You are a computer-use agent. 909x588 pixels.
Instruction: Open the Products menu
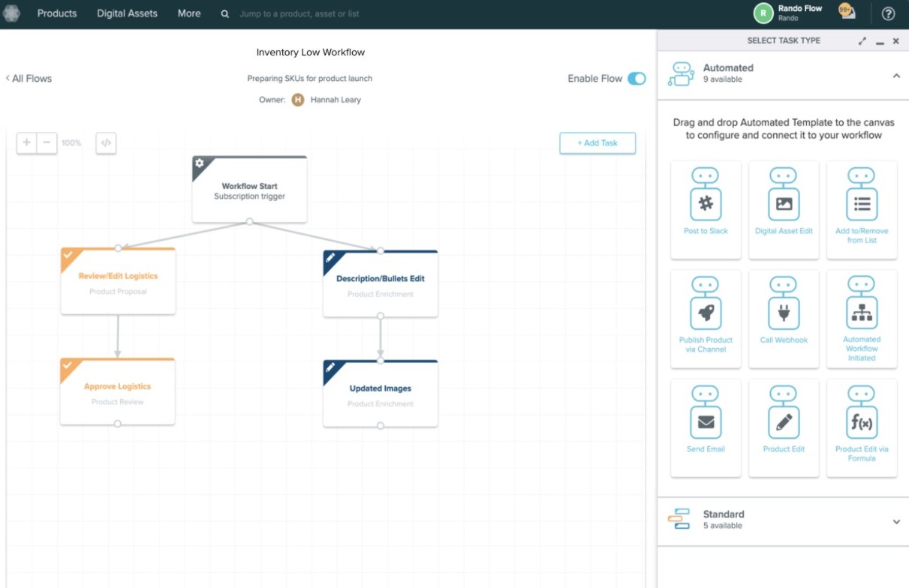pos(57,13)
